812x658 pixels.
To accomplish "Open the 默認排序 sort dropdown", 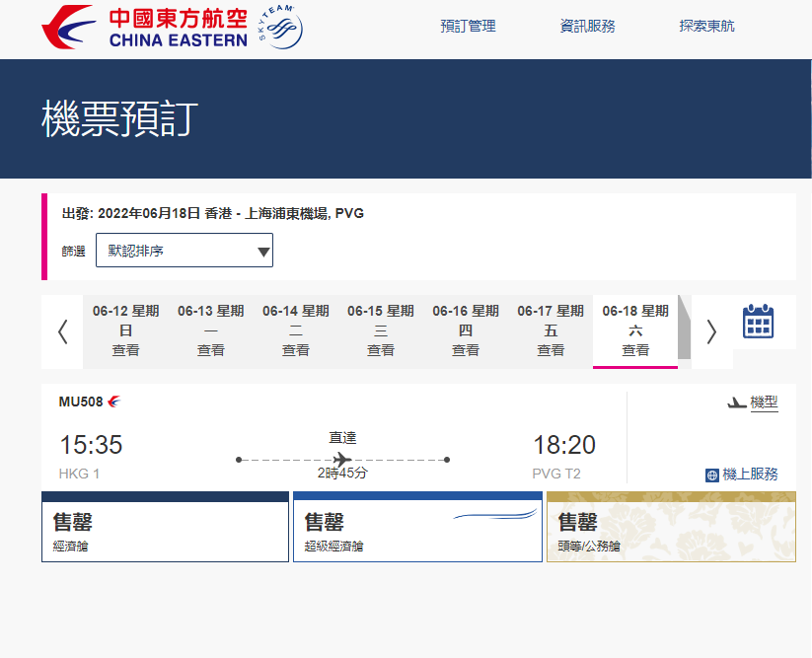I will (x=185, y=251).
